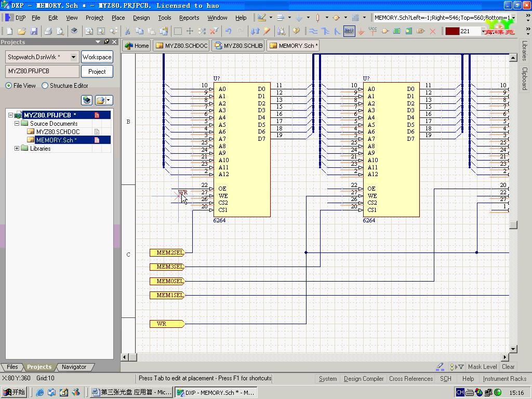The height and width of the screenshot is (399, 532).
Task: Collapse the Source Documents folder
Action: [x=17, y=124]
